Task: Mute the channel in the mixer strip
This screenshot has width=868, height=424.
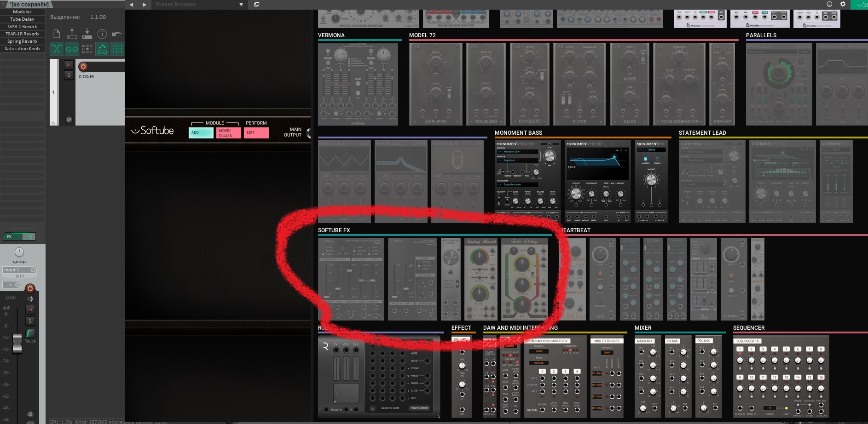Action: [30, 309]
